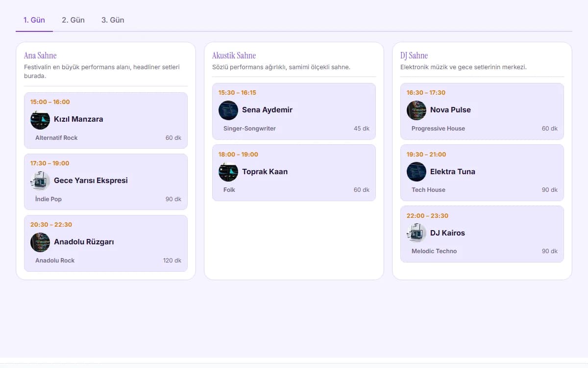Open the Ana Sahne stage heading
This screenshot has height=368, width=588.
(x=40, y=55)
